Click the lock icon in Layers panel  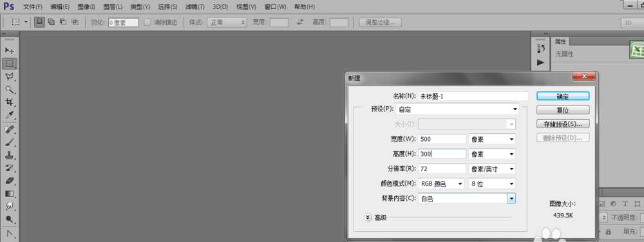609,232
